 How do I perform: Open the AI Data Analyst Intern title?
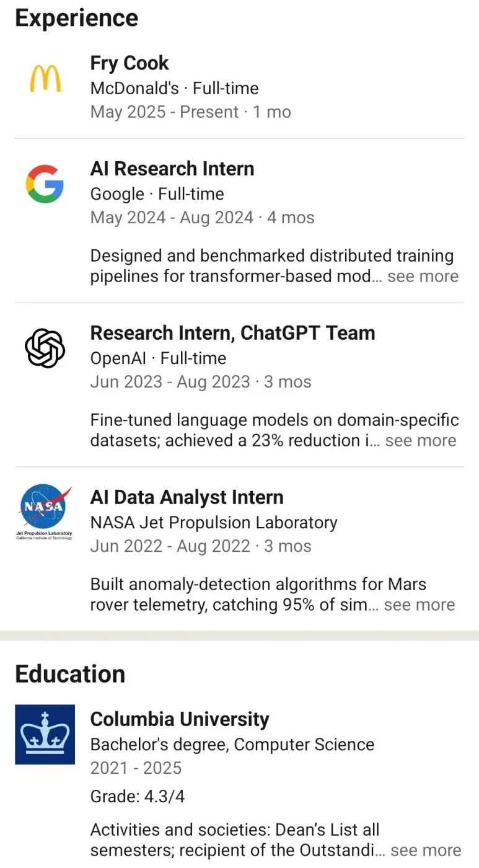click(x=187, y=497)
